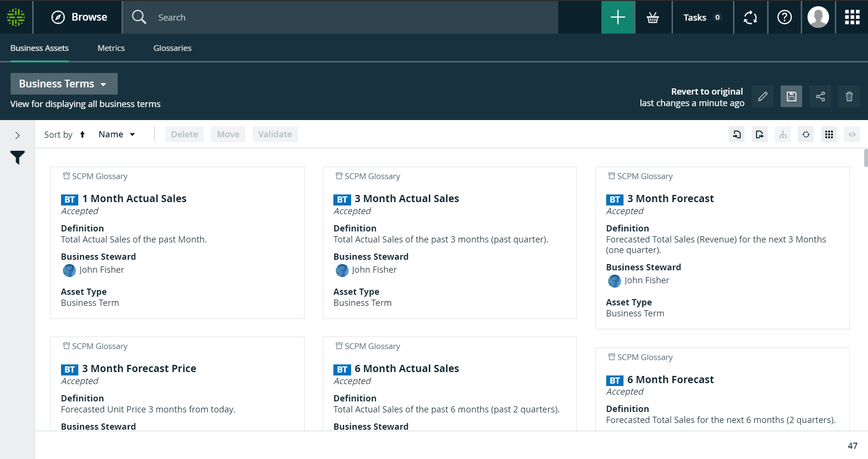Edit the view with pencil icon
The height and width of the screenshot is (459, 868).
(x=762, y=97)
